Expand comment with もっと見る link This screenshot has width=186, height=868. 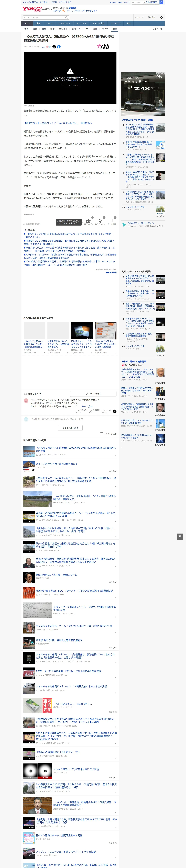click(x=87, y=406)
